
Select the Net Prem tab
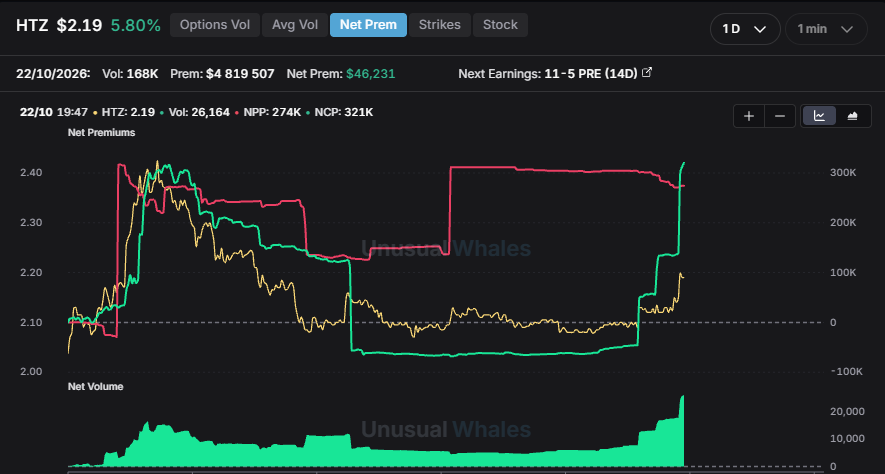(368, 25)
